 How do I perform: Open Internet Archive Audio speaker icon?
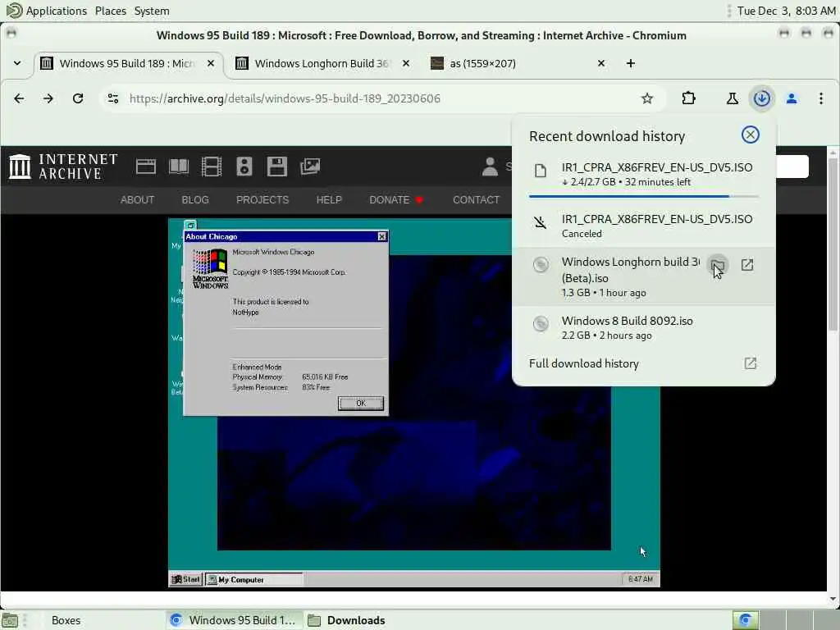click(x=244, y=167)
